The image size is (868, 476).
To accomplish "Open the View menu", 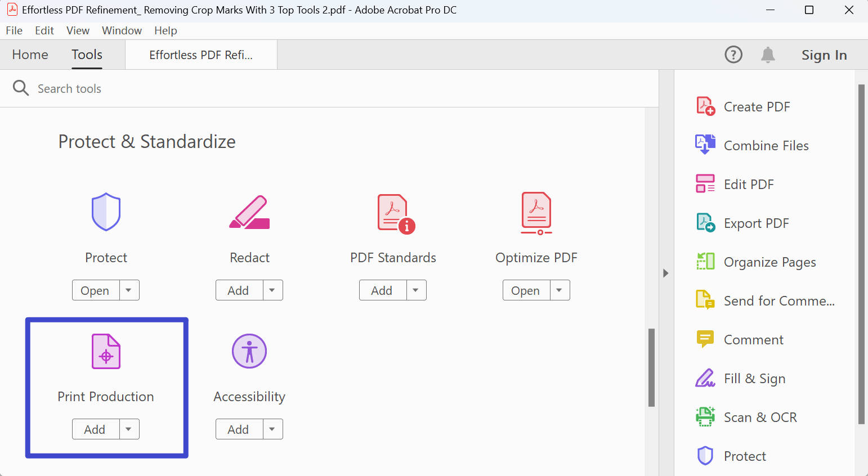I will 78,30.
